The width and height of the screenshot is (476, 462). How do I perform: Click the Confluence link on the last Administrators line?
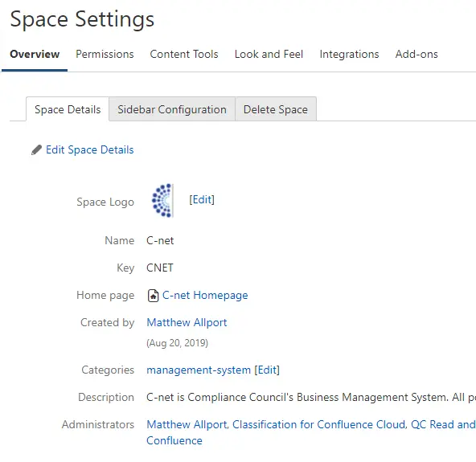[174, 440]
